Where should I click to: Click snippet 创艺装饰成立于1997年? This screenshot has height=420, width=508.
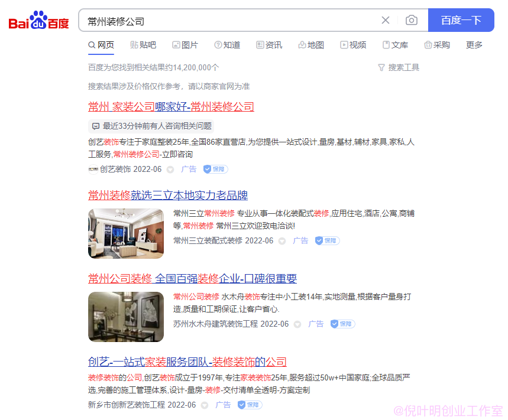pyautogui.click(x=183, y=377)
